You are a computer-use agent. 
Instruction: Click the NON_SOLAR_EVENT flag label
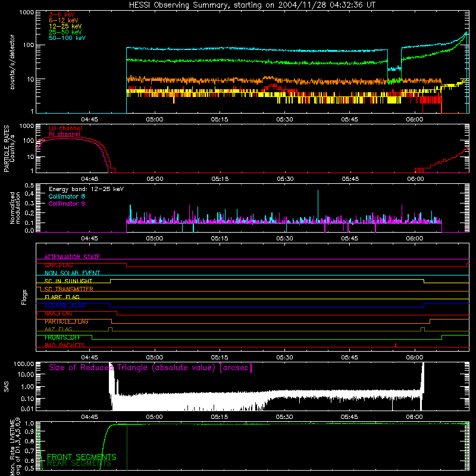click(x=72, y=273)
